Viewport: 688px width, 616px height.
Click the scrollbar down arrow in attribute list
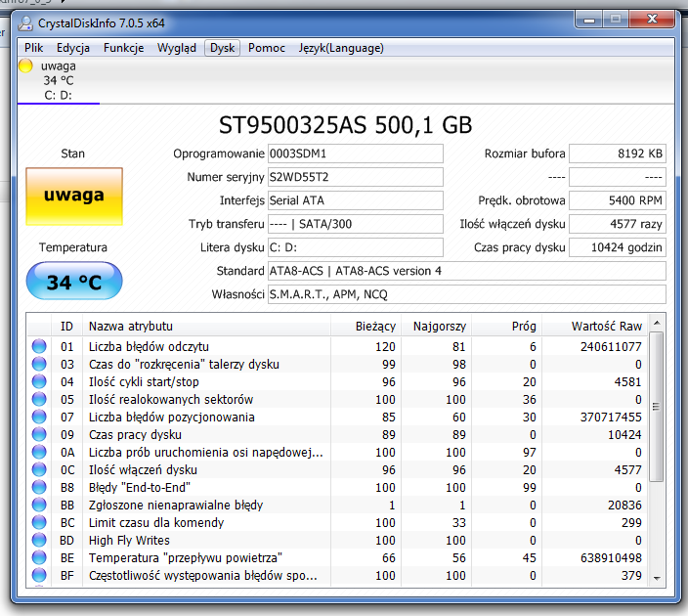(x=657, y=578)
